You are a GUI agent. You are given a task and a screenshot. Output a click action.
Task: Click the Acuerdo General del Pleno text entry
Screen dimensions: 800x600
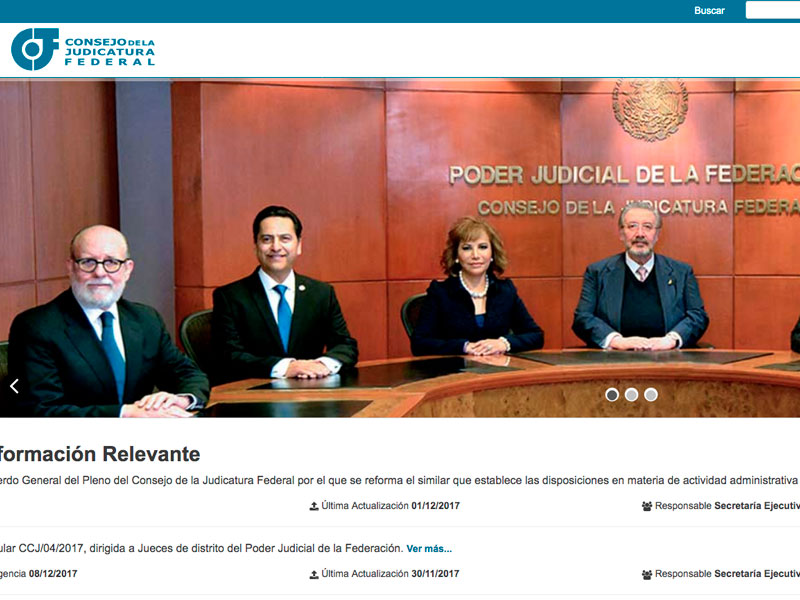[399, 481]
